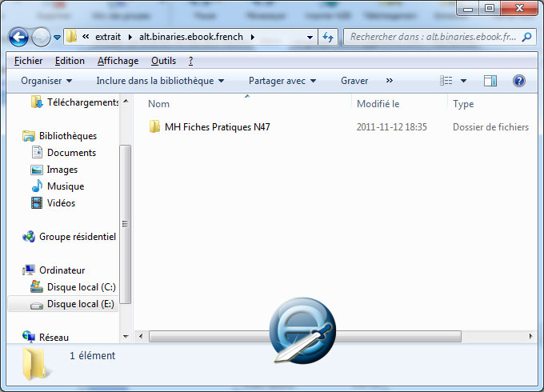Open the Edition menu

point(70,61)
